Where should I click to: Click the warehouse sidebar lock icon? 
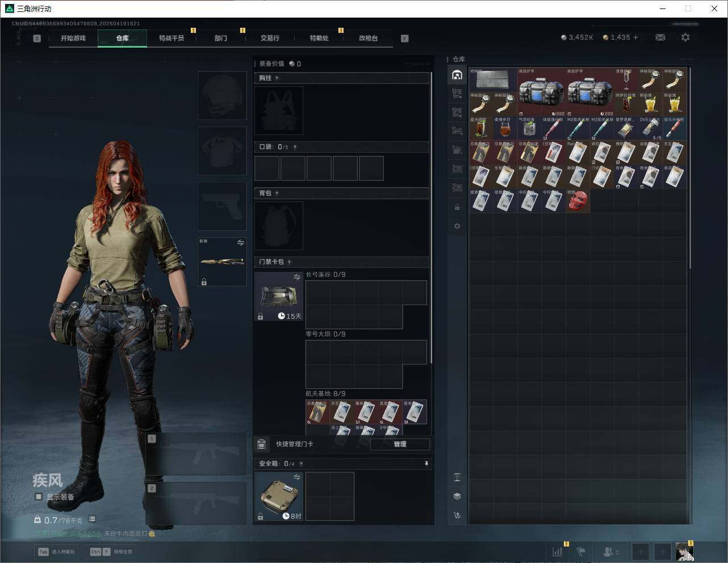[457, 207]
